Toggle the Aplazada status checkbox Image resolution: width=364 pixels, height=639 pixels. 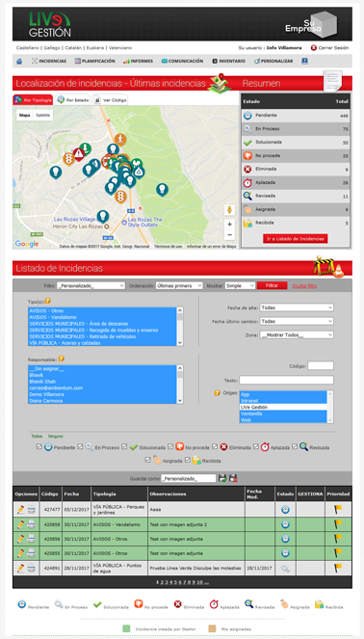tap(256, 446)
